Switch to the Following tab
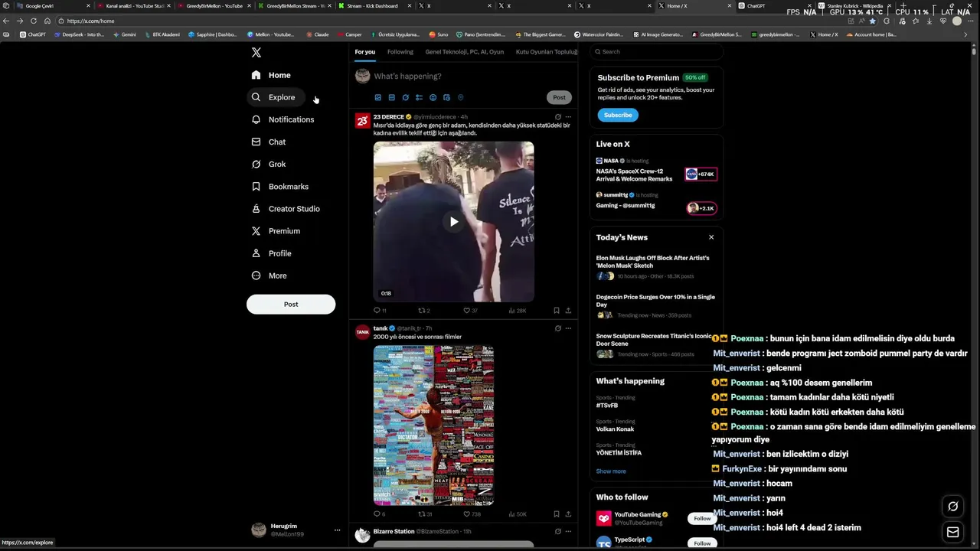980x551 pixels. pyautogui.click(x=400, y=52)
